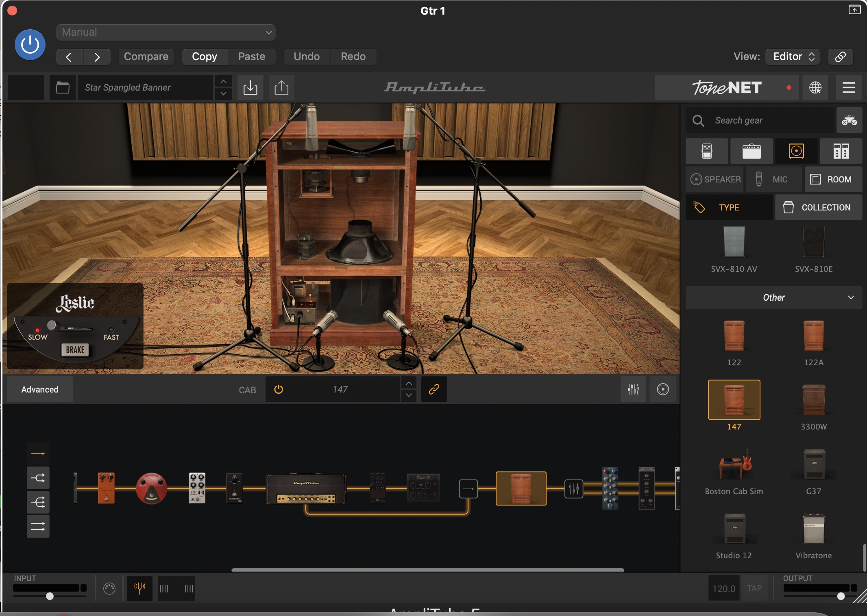
Task: Click the share preset upload icon
Action: [281, 87]
